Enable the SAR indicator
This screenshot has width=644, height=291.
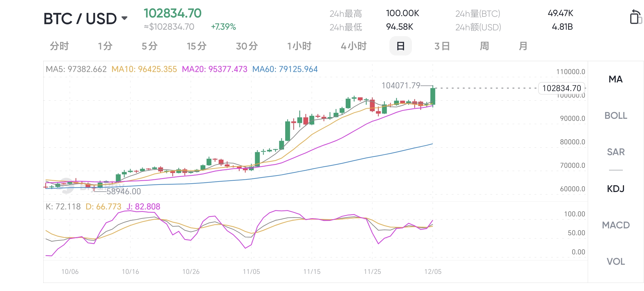[615, 152]
